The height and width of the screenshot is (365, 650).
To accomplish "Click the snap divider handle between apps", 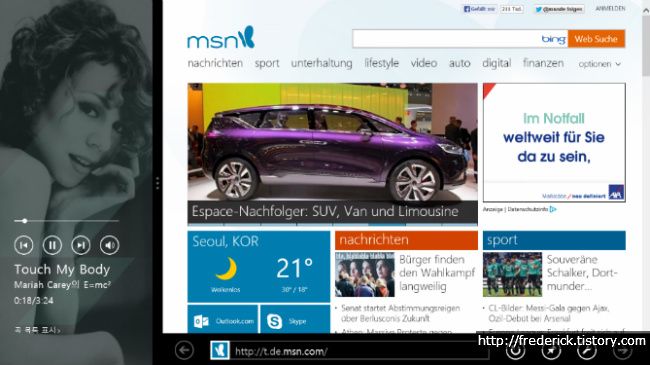I will (158, 183).
